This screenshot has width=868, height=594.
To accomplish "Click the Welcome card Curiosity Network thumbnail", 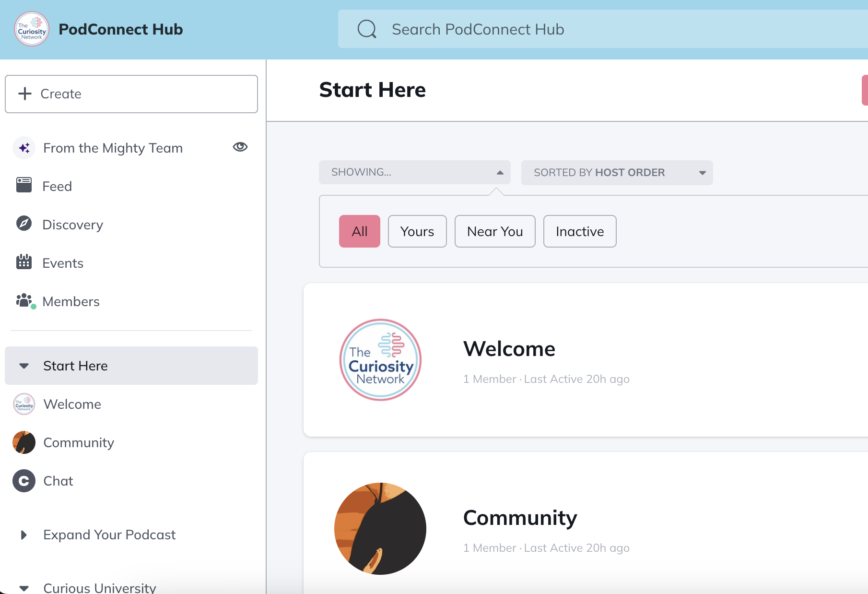I will (380, 360).
